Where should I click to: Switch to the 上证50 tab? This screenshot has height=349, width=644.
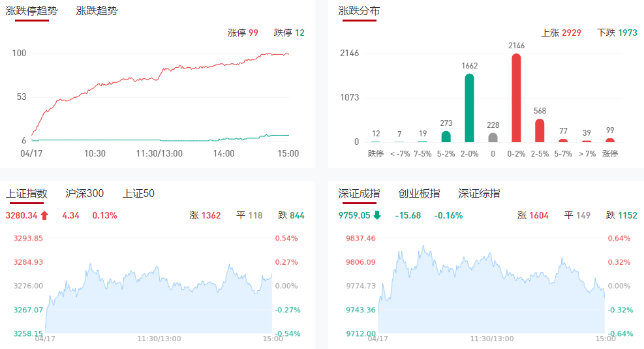(138, 193)
